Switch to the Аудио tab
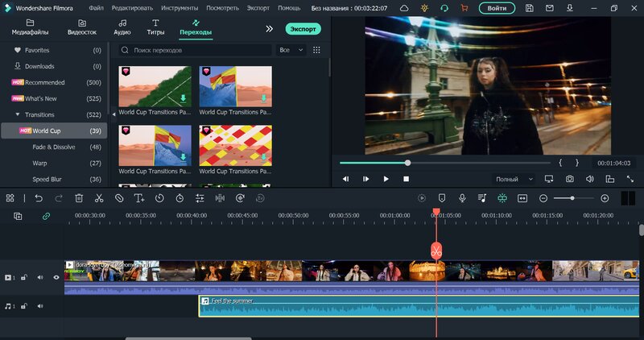 pos(122,27)
